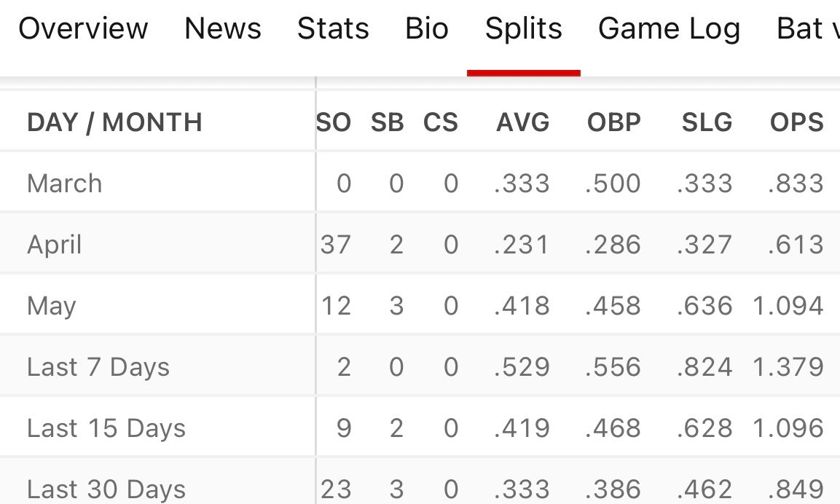
Task: Open the Game Log tab
Action: pyautogui.click(x=669, y=29)
